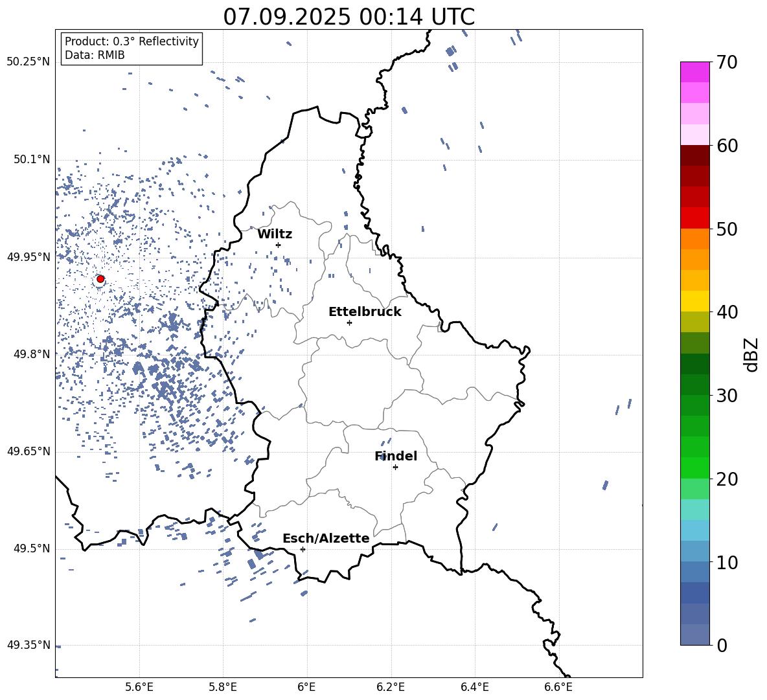Click the 6.6°E longitude label
Screen dimensions: 767x700
pyautogui.click(x=558, y=687)
